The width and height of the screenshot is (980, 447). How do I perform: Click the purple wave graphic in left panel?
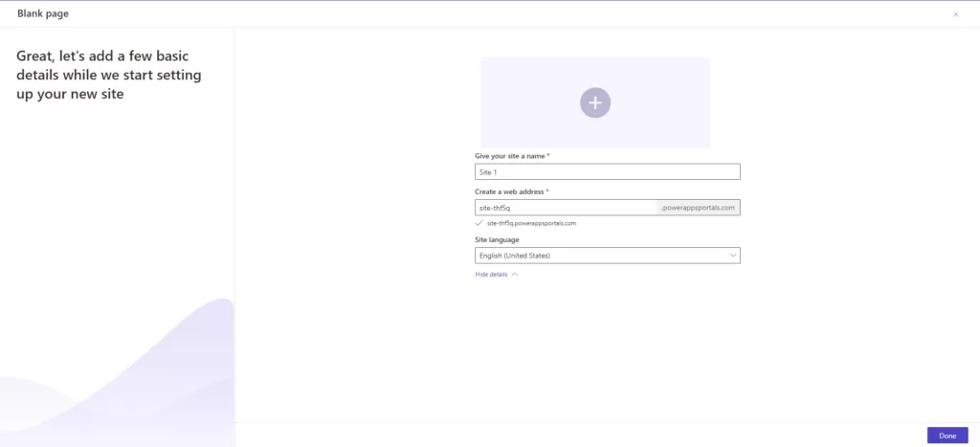tap(144, 383)
